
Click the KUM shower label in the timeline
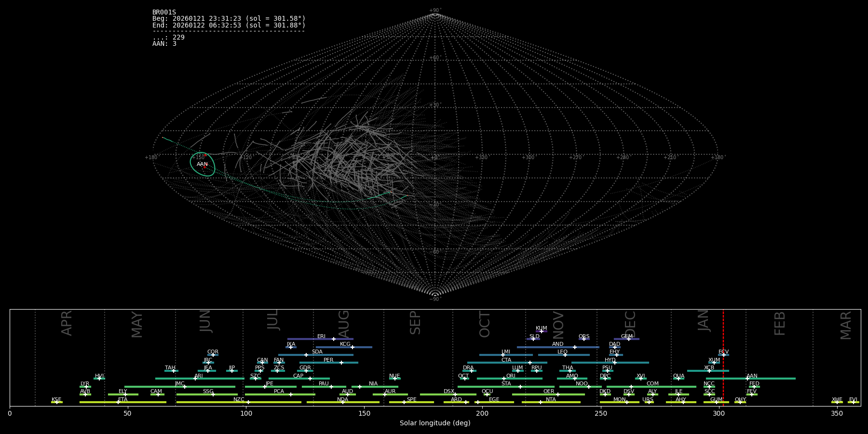(x=542, y=328)
